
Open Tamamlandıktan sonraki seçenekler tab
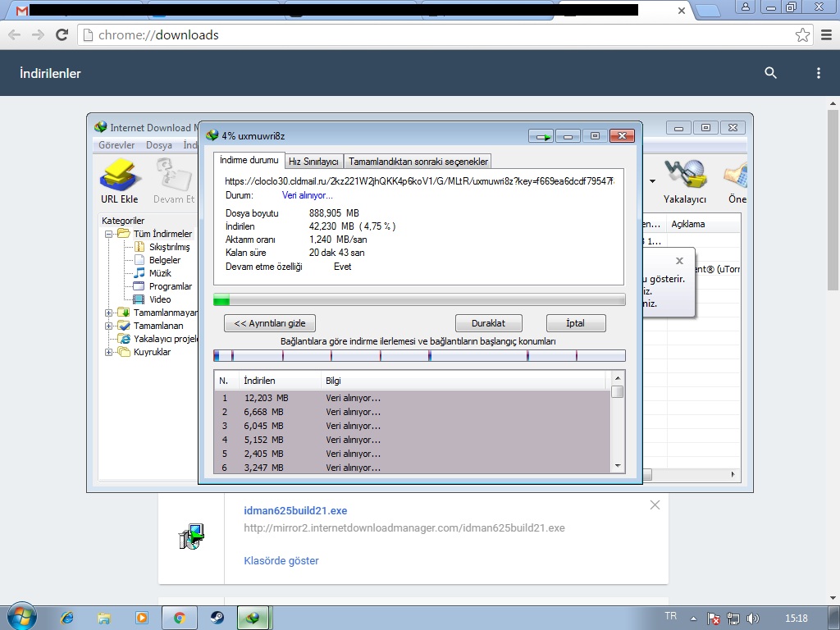418,162
